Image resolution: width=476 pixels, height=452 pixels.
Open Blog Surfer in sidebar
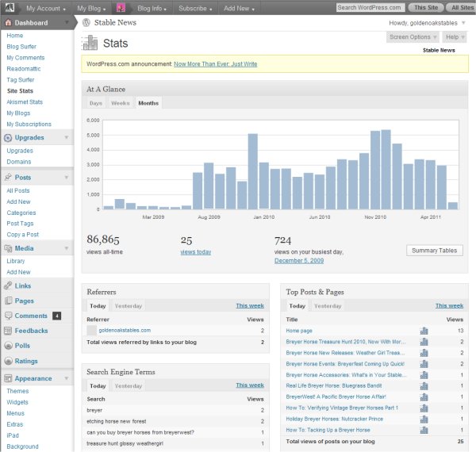21,47
